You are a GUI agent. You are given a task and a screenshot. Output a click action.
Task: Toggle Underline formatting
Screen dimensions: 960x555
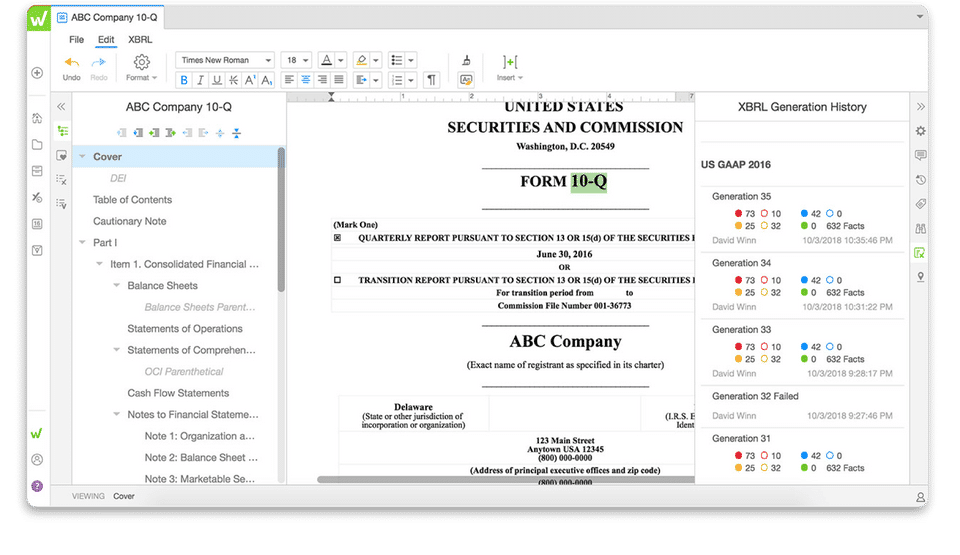pyautogui.click(x=217, y=80)
